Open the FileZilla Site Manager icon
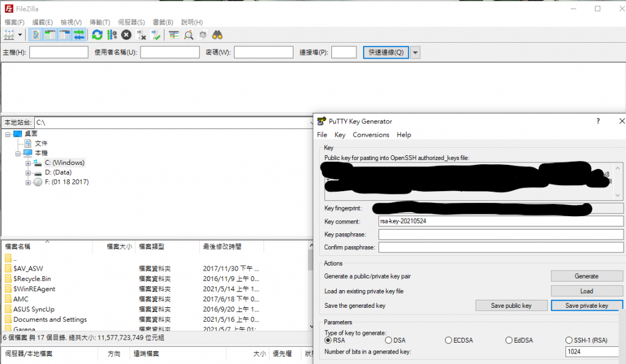The width and height of the screenshot is (626, 364). pos(9,35)
